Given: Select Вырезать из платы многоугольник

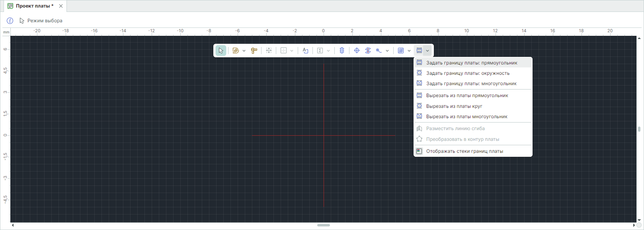Looking at the screenshot, I should pyautogui.click(x=466, y=117).
